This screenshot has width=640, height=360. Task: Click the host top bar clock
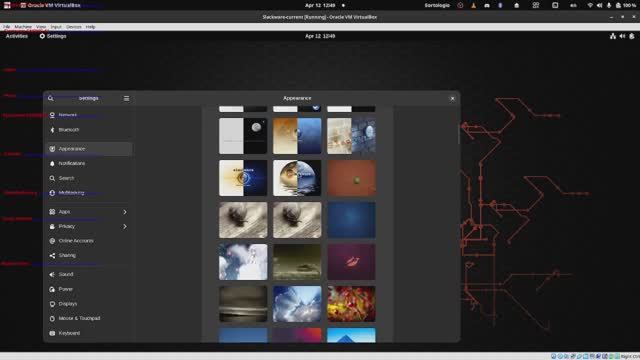point(320,5)
